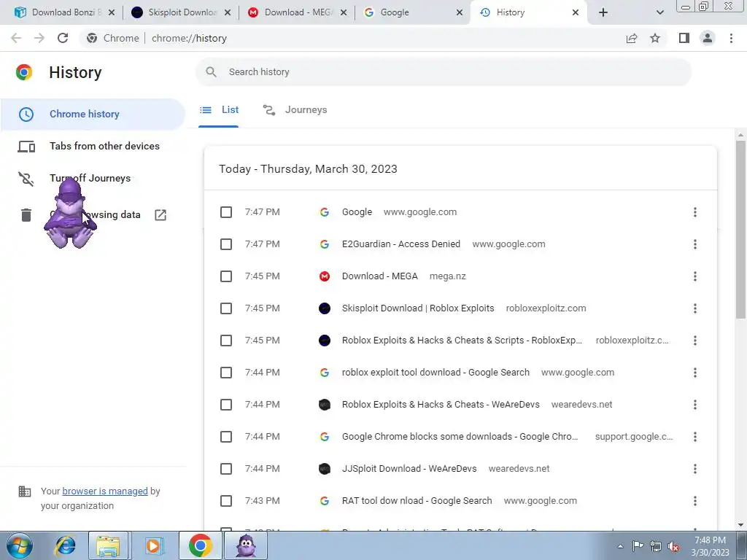This screenshot has height=560, width=747.
Task: Click the network tray icon
Action: click(x=656, y=546)
